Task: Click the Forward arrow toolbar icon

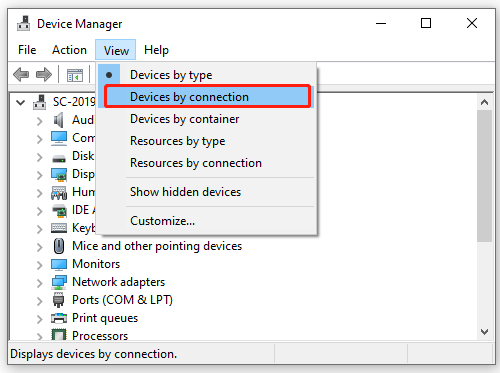Action: (44, 74)
